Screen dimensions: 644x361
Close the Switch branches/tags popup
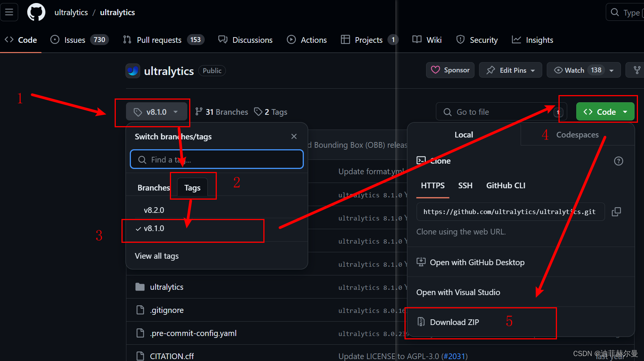294,136
